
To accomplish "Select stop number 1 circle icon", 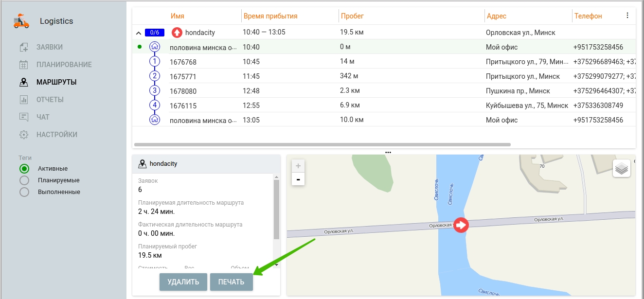I will tap(155, 62).
